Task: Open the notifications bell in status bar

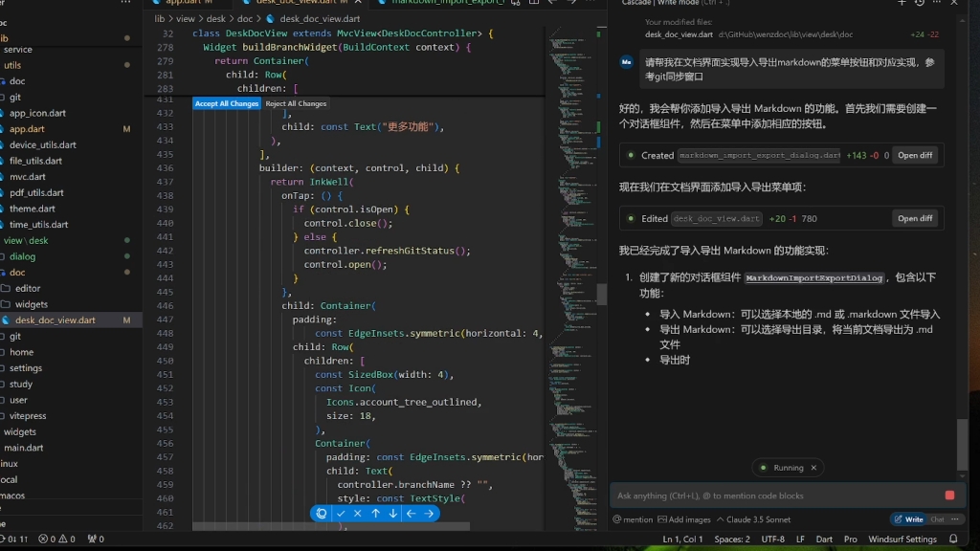Action: tap(953, 539)
